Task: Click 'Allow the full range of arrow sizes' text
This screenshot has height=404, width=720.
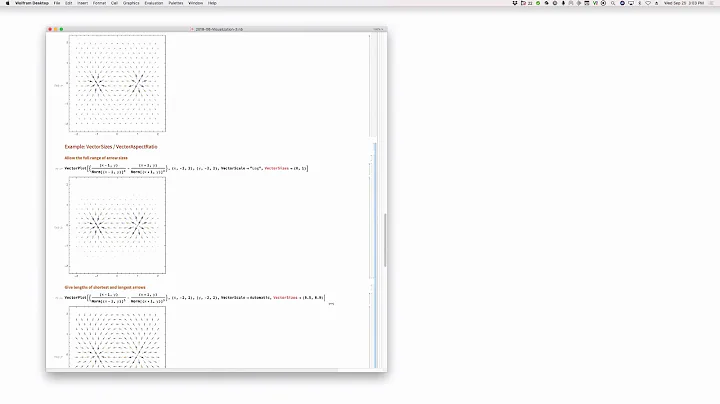Action: point(96,158)
